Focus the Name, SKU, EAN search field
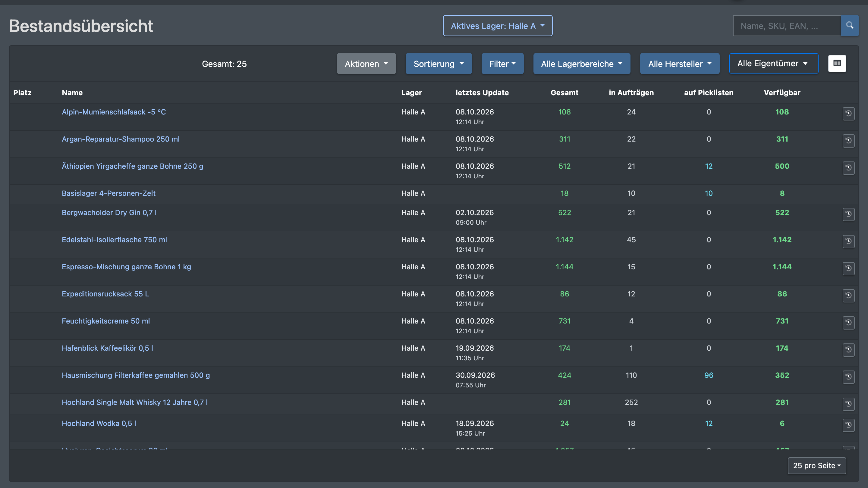Image resolution: width=868 pixels, height=488 pixels. coord(787,26)
